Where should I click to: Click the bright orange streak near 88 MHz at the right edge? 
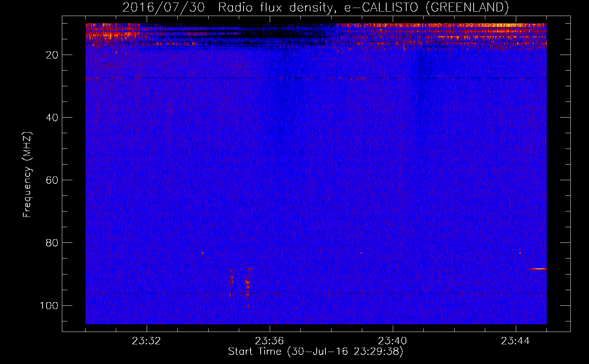coord(538,269)
